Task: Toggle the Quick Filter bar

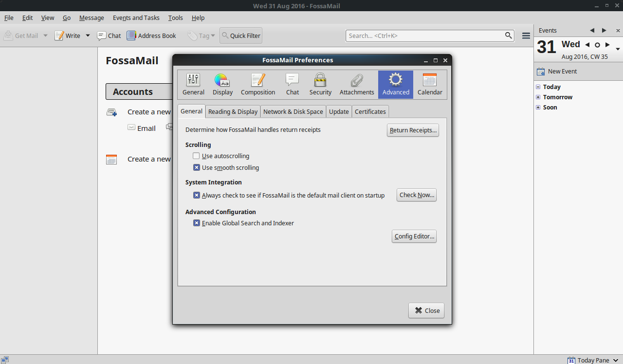Action: (241, 36)
